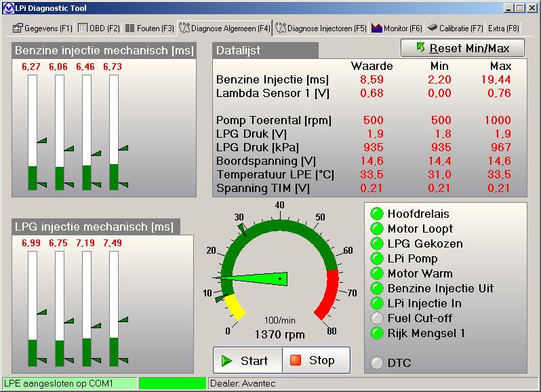Open the Gegevens (F1) tab

click(x=43, y=28)
